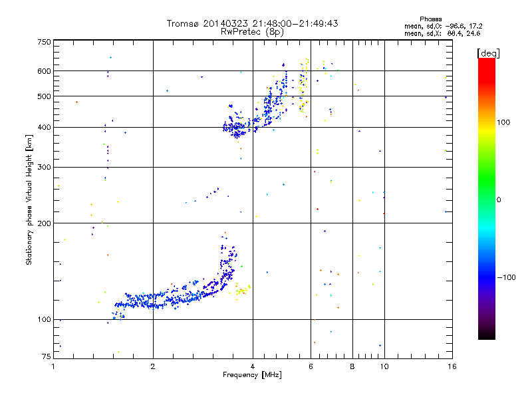Viewport: 532px width, 399px height.
Task: Click the x-axis tick label '6'
Action: tap(311, 366)
